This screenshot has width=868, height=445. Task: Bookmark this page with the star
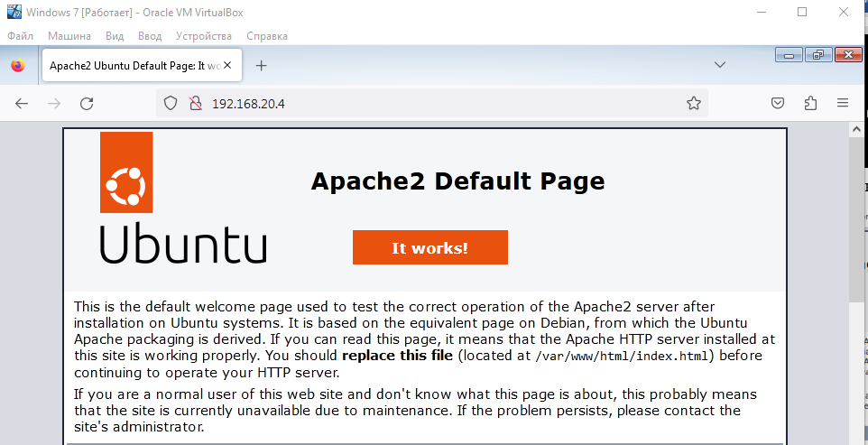[x=694, y=103]
